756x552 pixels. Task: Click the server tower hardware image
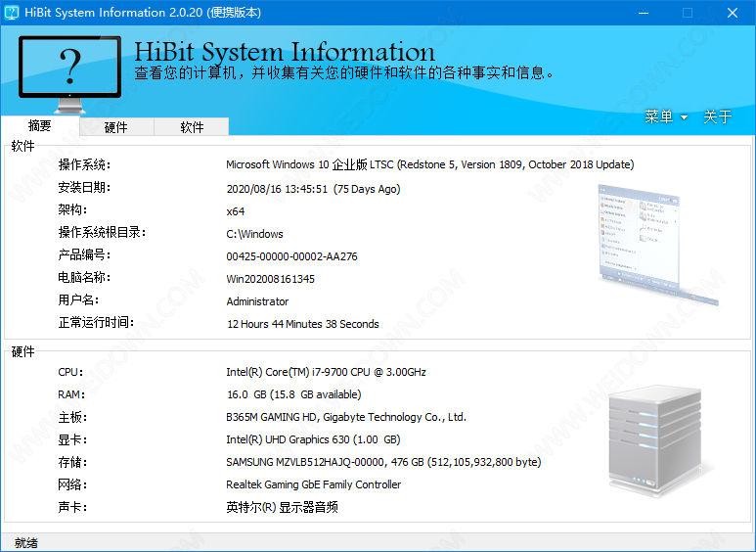pos(654,441)
